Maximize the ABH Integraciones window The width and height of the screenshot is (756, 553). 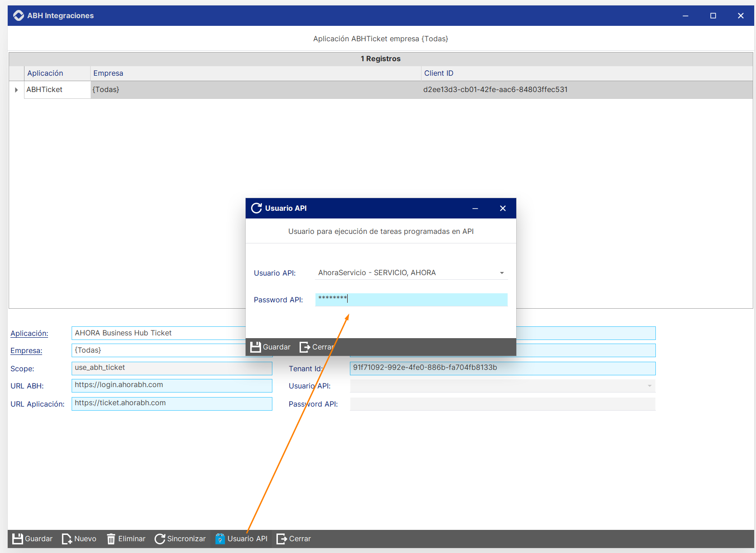[x=713, y=15]
